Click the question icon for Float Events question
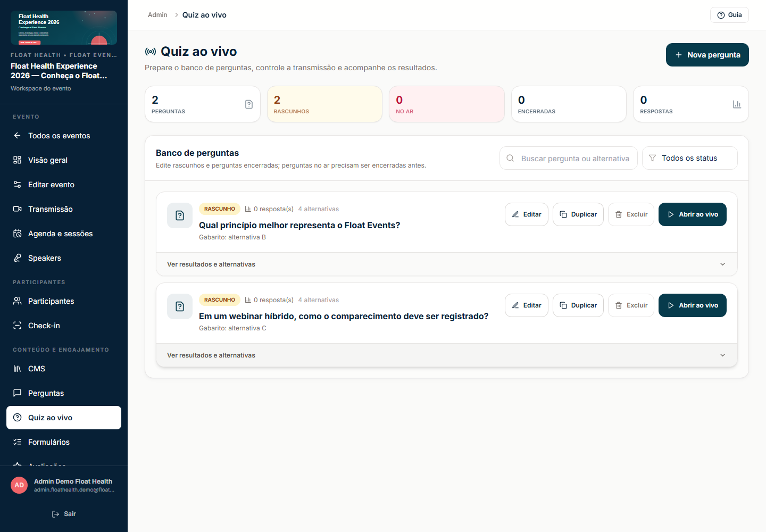 [x=180, y=215]
